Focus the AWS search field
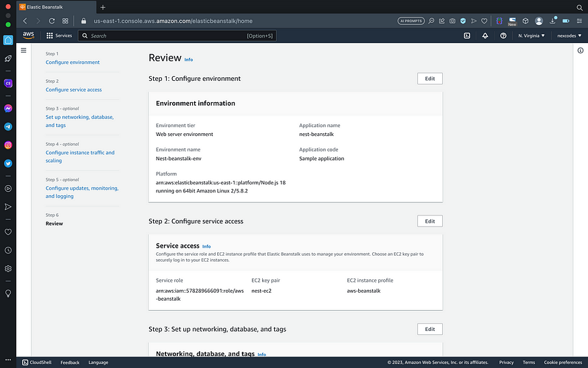588x368 pixels. click(x=177, y=36)
